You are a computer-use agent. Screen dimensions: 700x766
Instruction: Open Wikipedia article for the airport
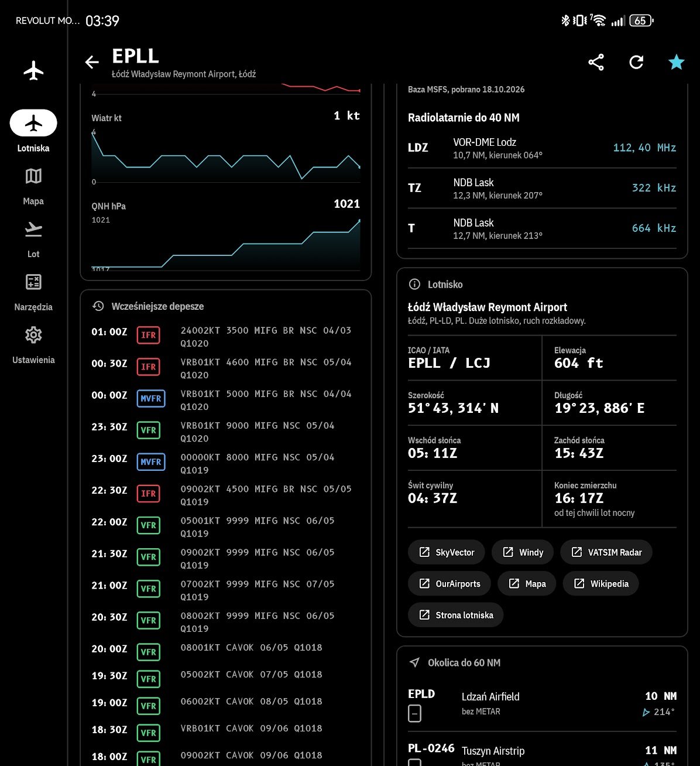point(601,584)
